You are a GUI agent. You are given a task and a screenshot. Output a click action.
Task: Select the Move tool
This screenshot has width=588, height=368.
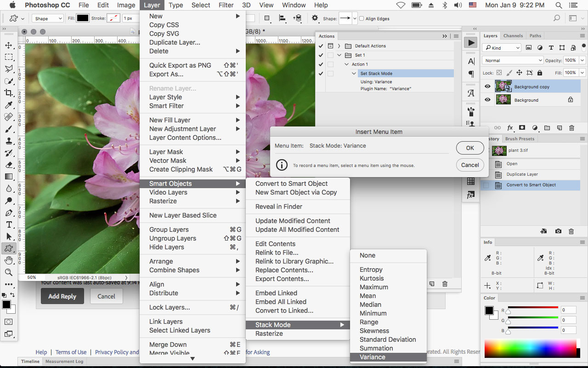pos(9,45)
